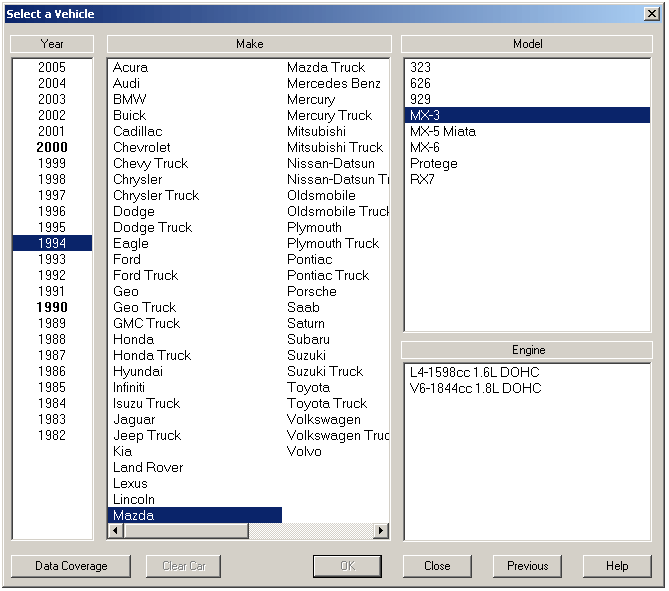
Task: Click the Year column header
Action: [52, 44]
